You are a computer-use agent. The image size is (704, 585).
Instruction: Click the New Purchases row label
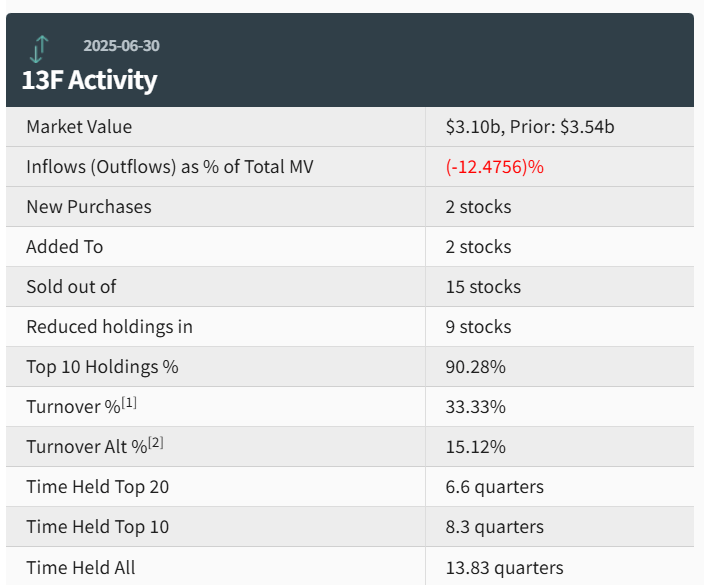(x=89, y=207)
